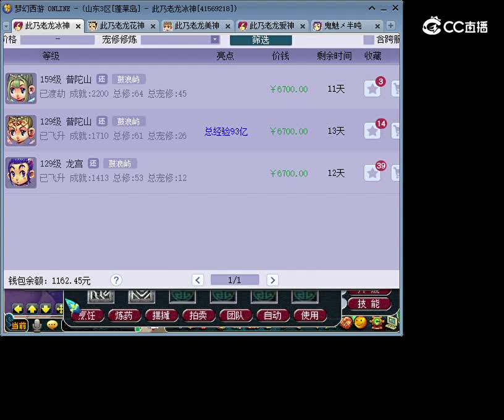Click the 总经验93亿 highlight text

[226, 132]
